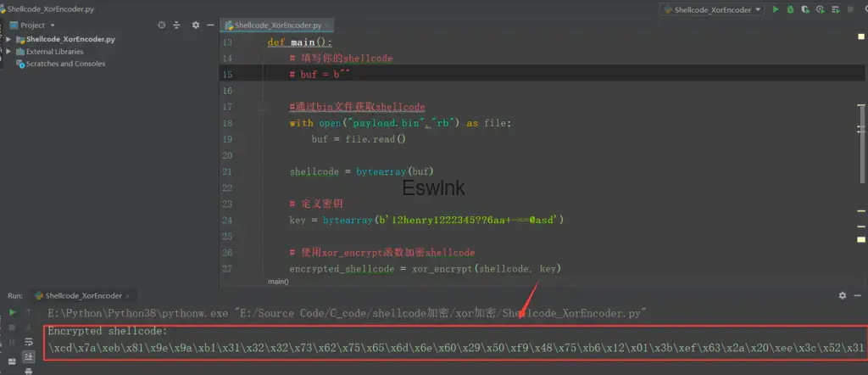This screenshot has height=375, width=868.
Task: Collapse all in the Project panel
Action: pyautogui.click(x=175, y=25)
